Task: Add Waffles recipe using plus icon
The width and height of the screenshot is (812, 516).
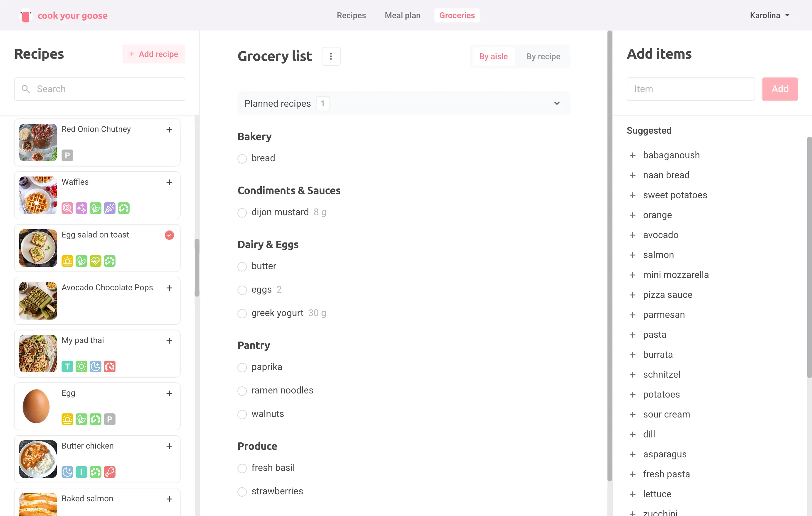Action: click(x=169, y=182)
